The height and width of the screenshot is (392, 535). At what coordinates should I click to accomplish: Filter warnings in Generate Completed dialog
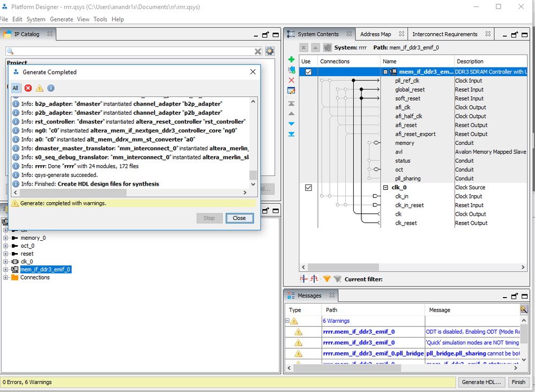tap(39, 88)
